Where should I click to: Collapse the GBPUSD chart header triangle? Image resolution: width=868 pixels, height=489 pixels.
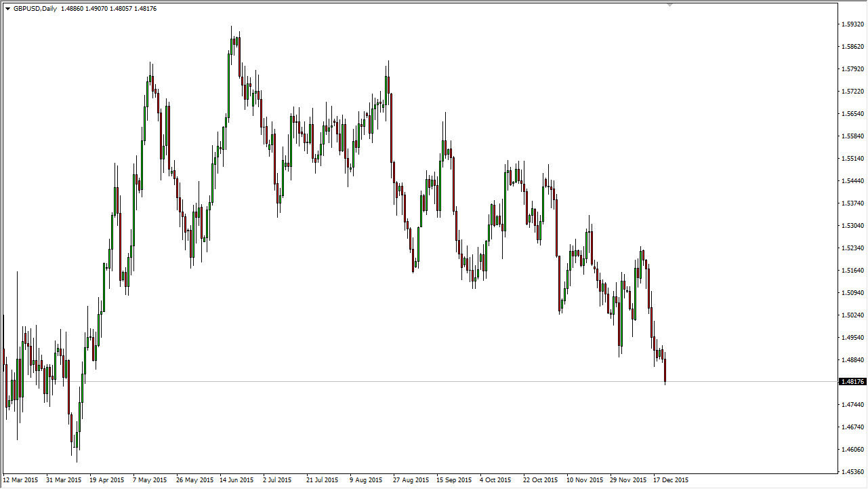7,9
